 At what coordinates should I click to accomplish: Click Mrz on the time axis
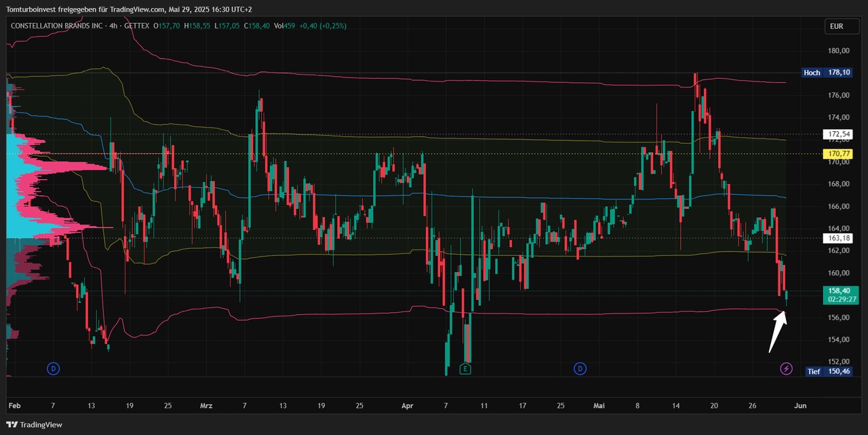point(206,406)
